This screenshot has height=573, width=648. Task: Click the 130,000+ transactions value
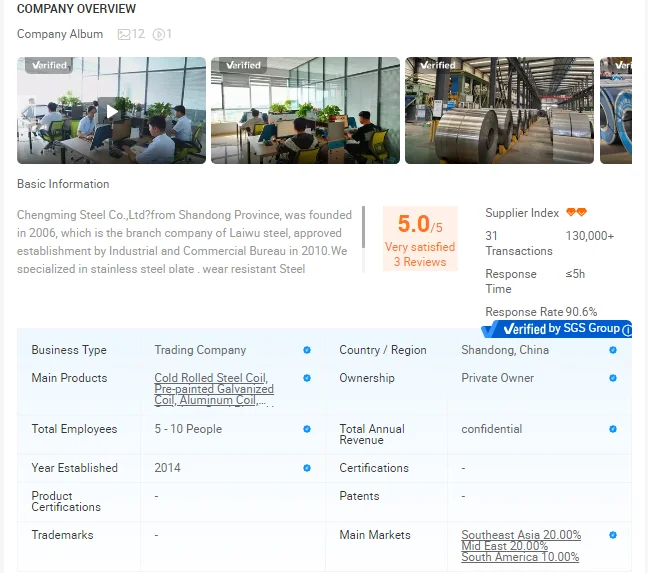tap(590, 236)
